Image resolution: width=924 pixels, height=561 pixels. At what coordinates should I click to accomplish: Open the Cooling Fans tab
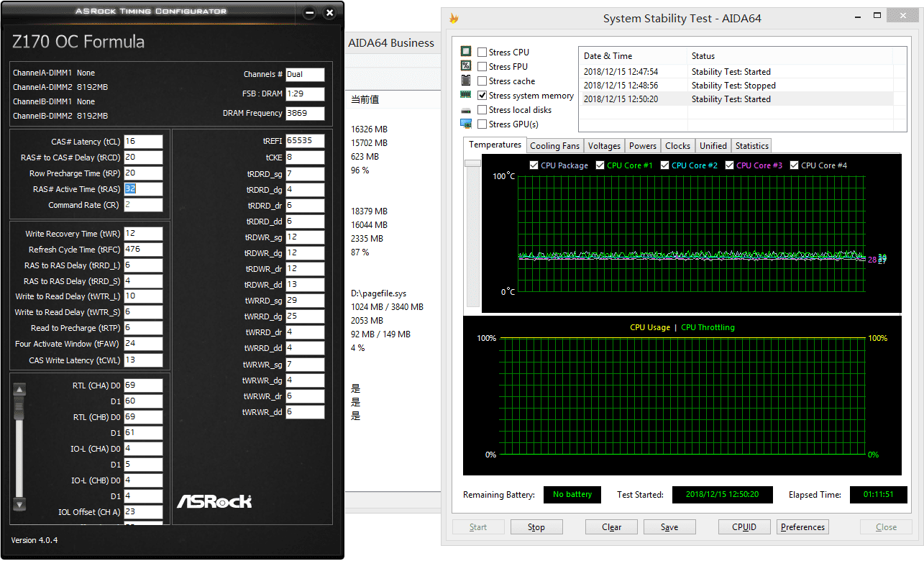[554, 146]
